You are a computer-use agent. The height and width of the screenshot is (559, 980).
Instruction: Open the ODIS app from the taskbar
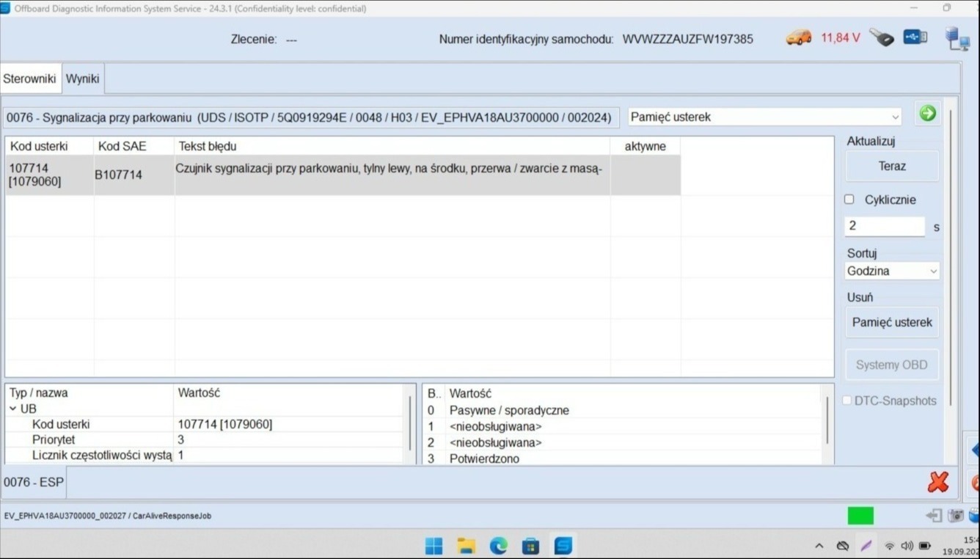(x=562, y=546)
